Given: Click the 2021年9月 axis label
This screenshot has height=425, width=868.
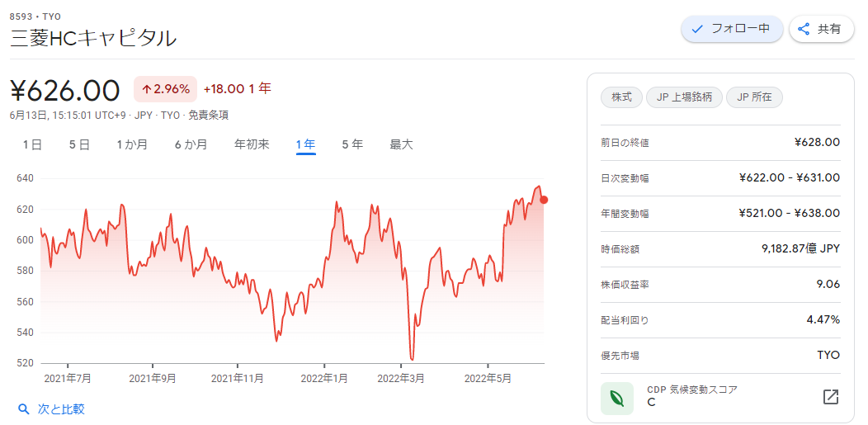Looking at the screenshot, I should point(153,379).
